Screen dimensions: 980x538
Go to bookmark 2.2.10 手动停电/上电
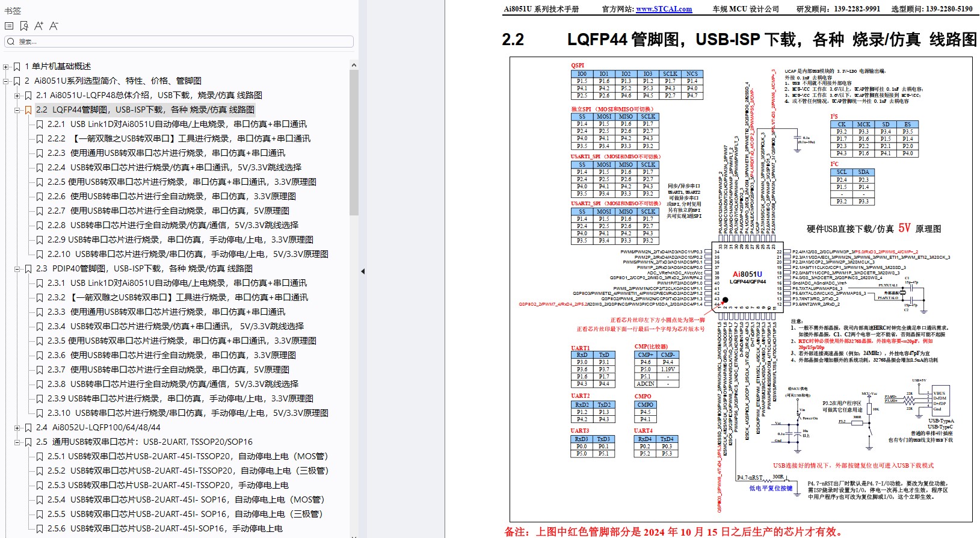[x=188, y=254]
